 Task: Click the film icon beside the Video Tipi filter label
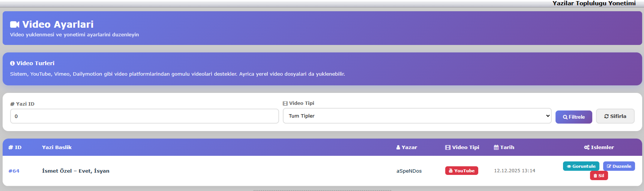[x=285, y=103]
